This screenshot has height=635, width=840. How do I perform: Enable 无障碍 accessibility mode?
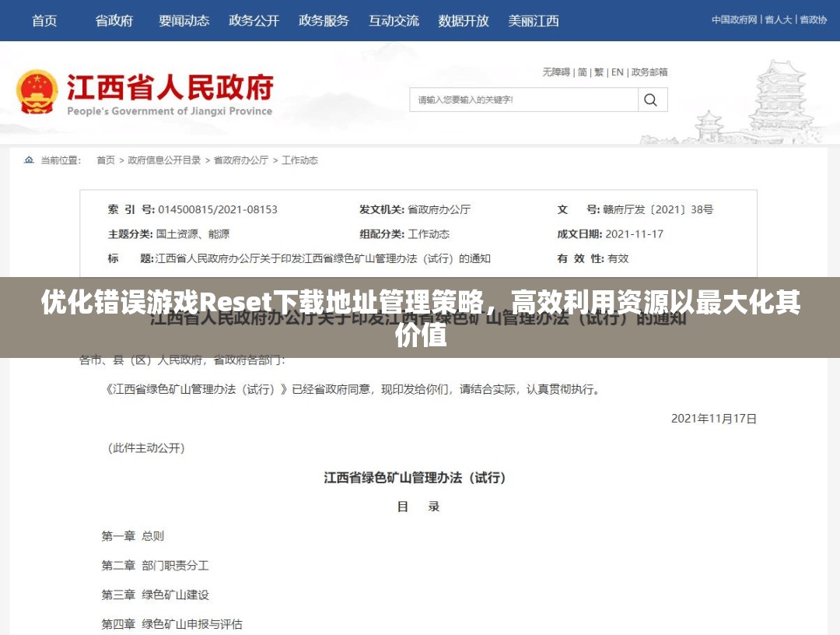point(556,72)
